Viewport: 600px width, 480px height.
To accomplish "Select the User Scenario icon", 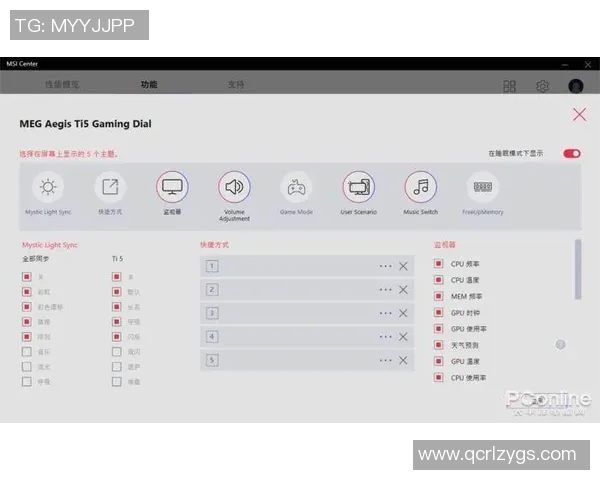I will (359, 187).
